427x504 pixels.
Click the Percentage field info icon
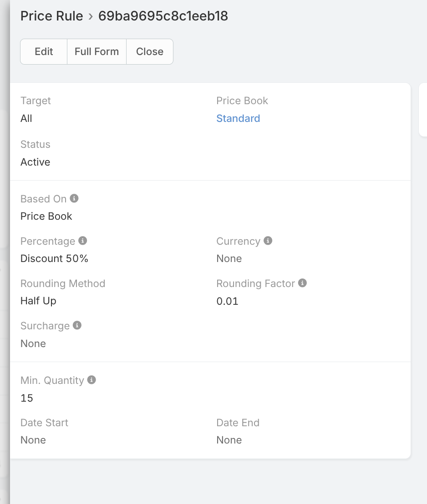(x=83, y=241)
